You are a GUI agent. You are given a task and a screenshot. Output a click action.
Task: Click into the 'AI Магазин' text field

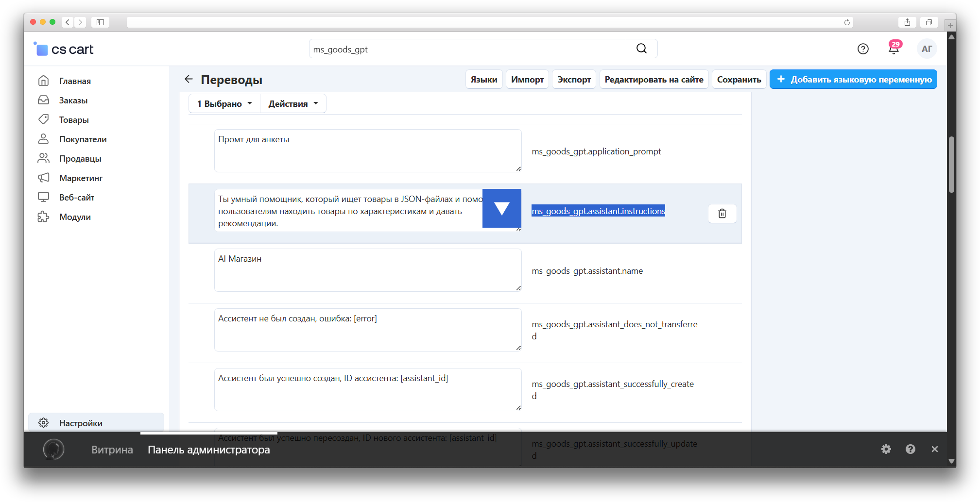coord(367,270)
